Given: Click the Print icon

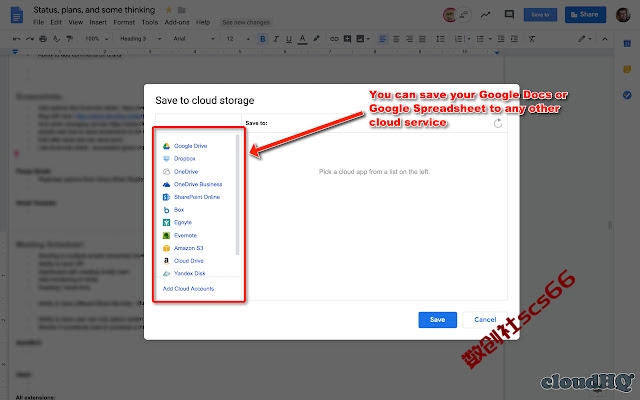Looking at the screenshot, I should pos(43,39).
